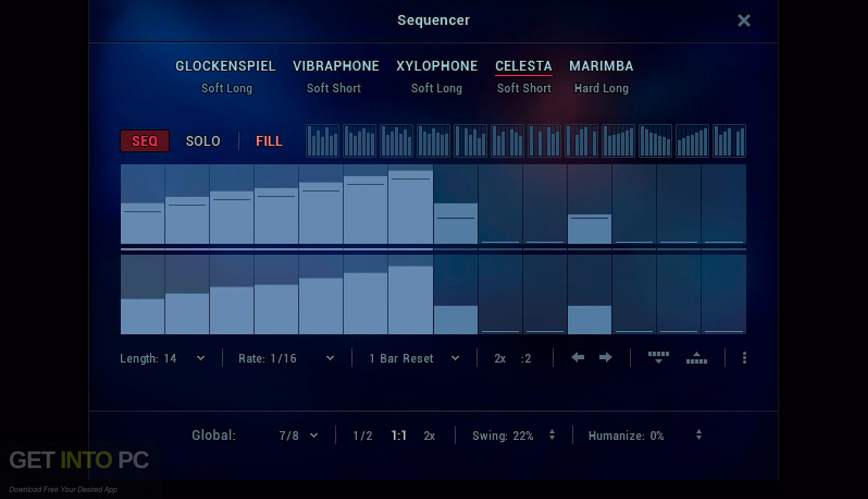Increase Swing using its stepper control
The width and height of the screenshot is (868, 499).
(551, 432)
